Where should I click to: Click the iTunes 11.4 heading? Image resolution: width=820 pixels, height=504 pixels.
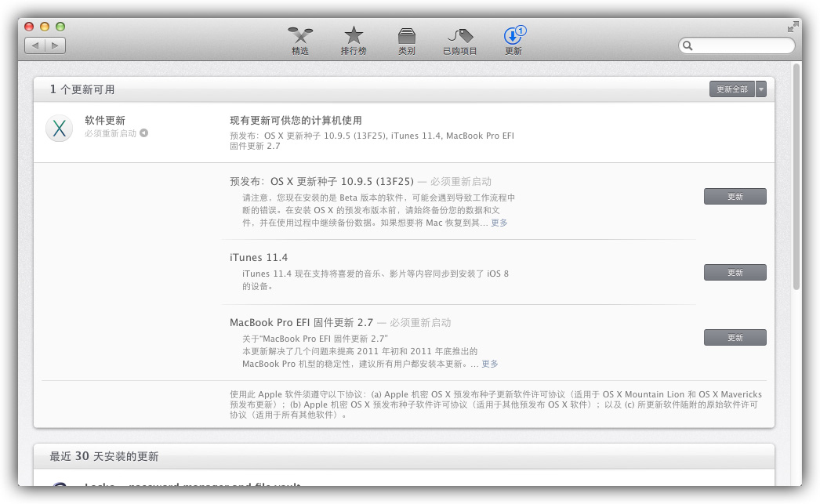point(259,257)
